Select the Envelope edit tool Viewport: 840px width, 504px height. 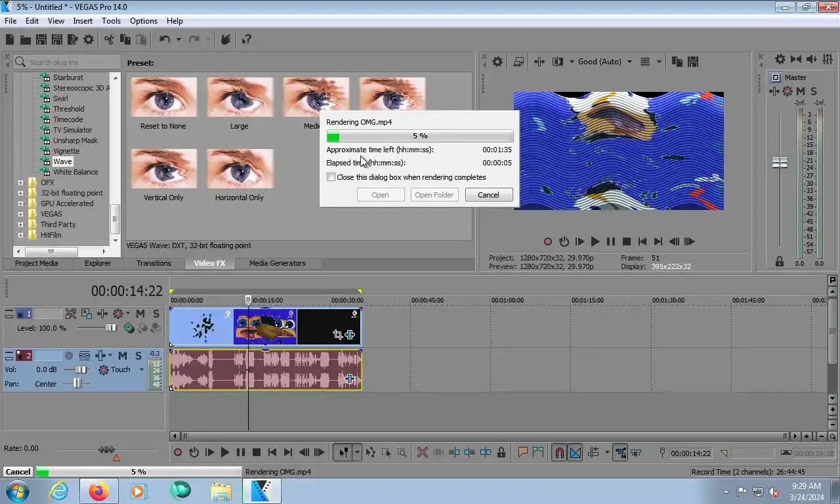coord(371,452)
